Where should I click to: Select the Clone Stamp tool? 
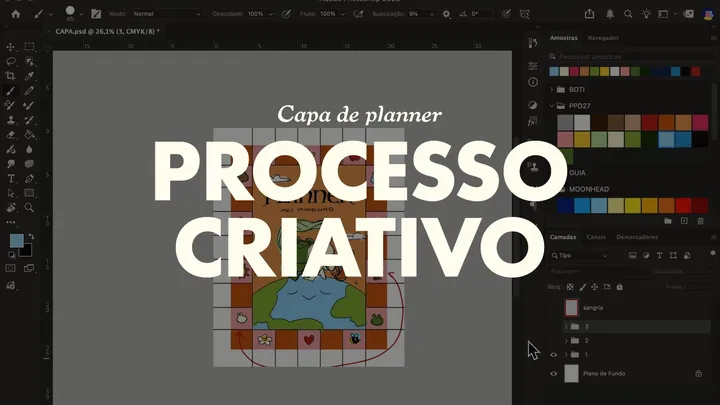coord(11,120)
